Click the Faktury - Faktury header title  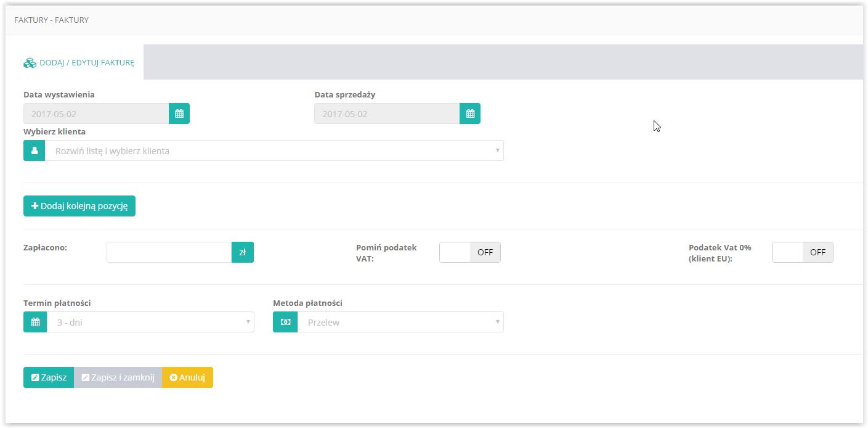point(51,20)
